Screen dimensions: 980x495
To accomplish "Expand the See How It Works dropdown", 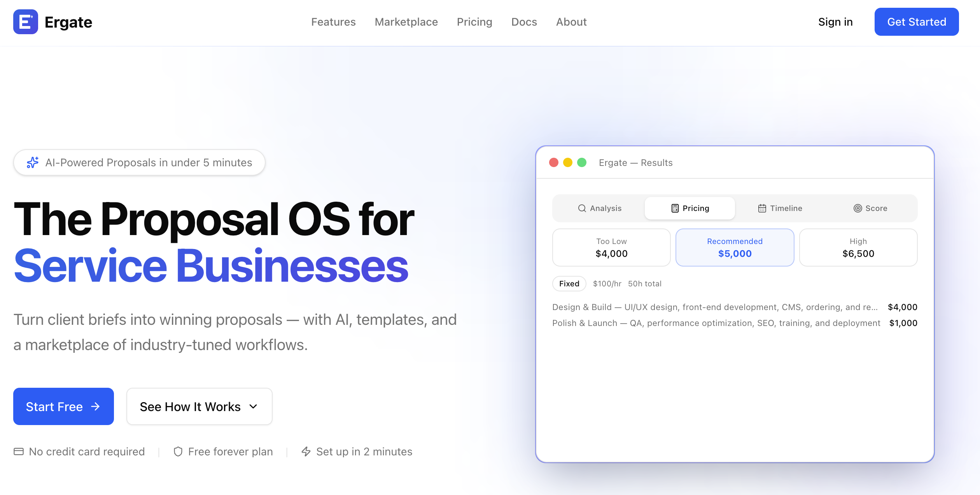I will (199, 406).
